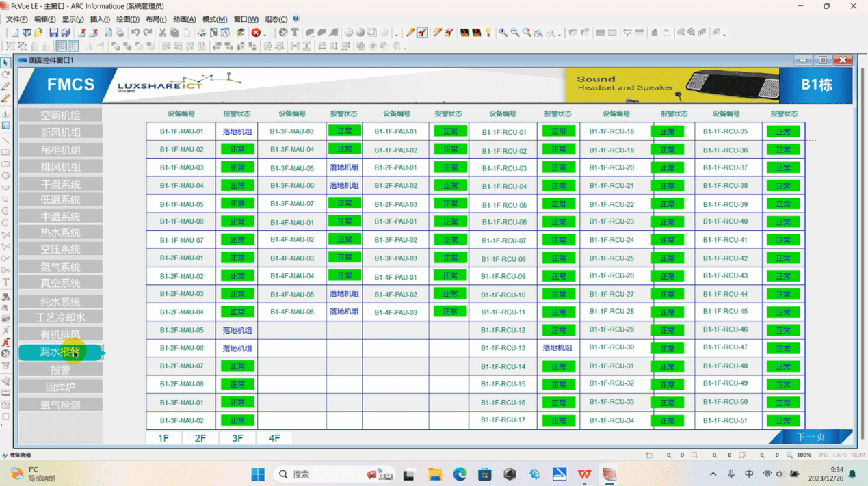The image size is (868, 486).
Task: Click the Undo icon in the toolbar
Action: [x=135, y=31]
